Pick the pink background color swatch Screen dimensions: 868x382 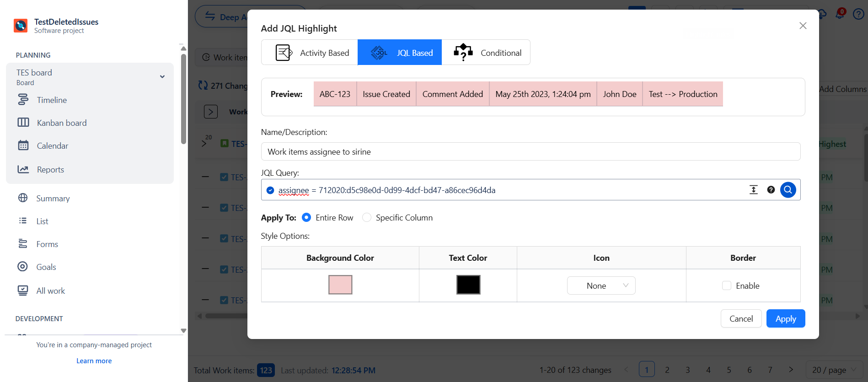tap(340, 285)
